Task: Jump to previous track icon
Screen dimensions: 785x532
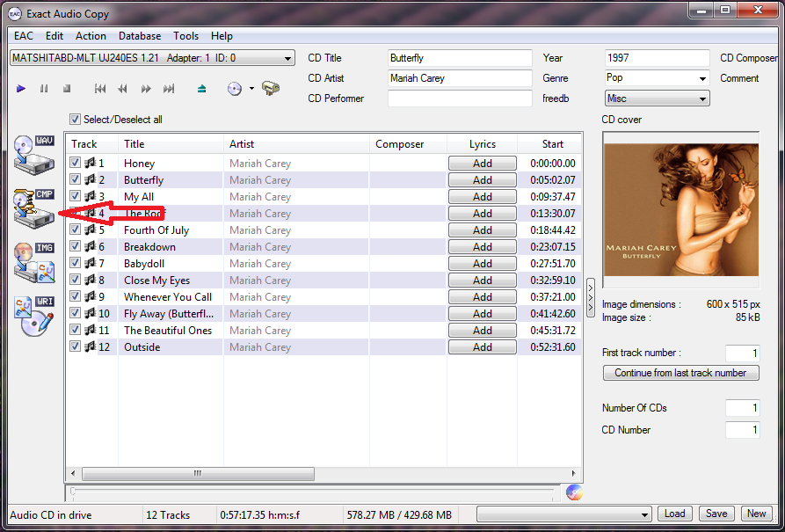Action: [x=100, y=89]
